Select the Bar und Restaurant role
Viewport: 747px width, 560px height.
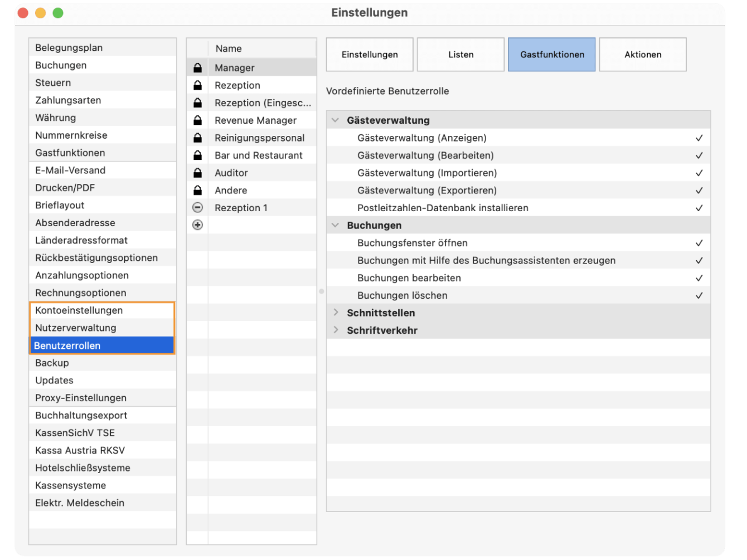(x=251, y=155)
